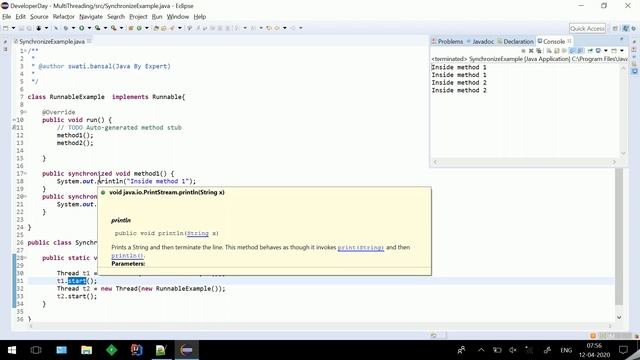This screenshot has width=640, height=360.
Task: Click the first Inside method 1 console line
Action: click(x=459, y=67)
